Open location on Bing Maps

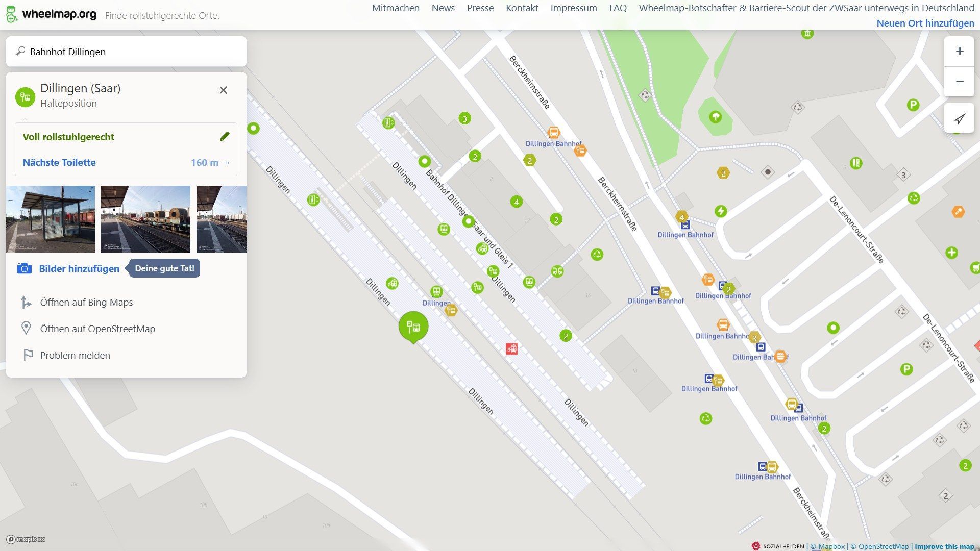coord(86,302)
